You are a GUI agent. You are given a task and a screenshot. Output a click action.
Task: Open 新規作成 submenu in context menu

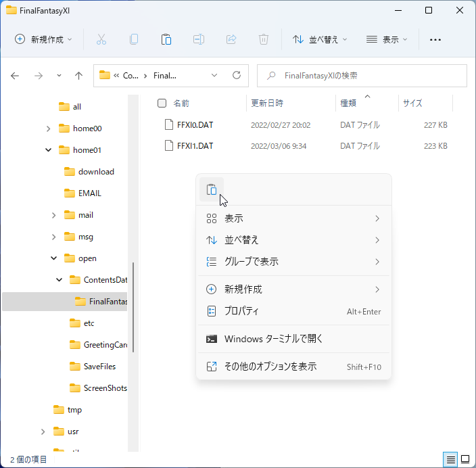pyautogui.click(x=293, y=289)
